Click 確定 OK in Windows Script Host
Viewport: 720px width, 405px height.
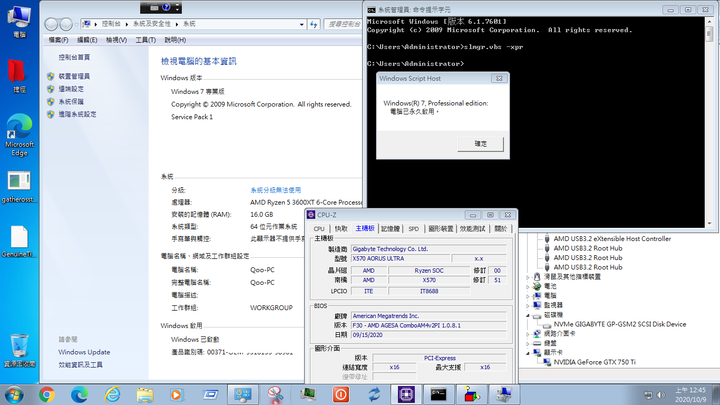pos(480,144)
